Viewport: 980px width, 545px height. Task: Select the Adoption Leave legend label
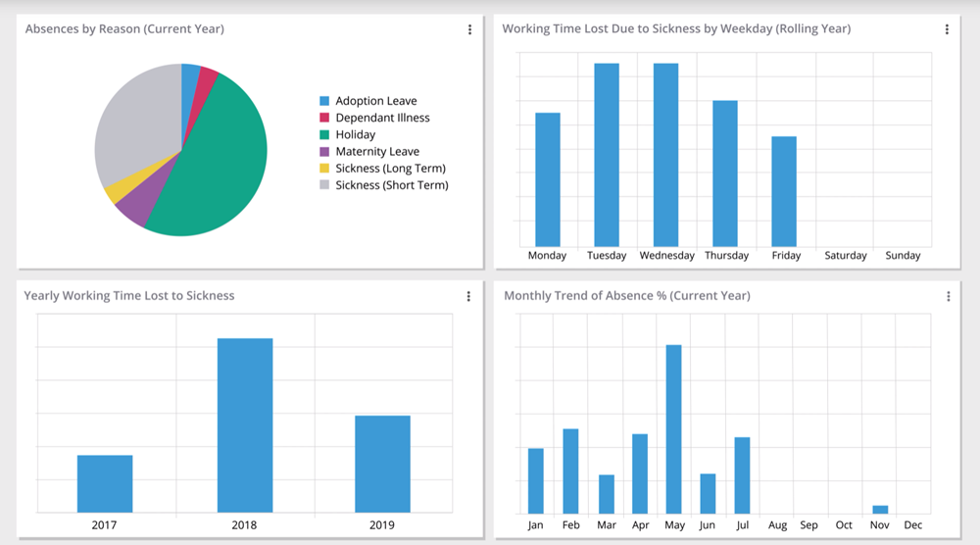[376, 101]
